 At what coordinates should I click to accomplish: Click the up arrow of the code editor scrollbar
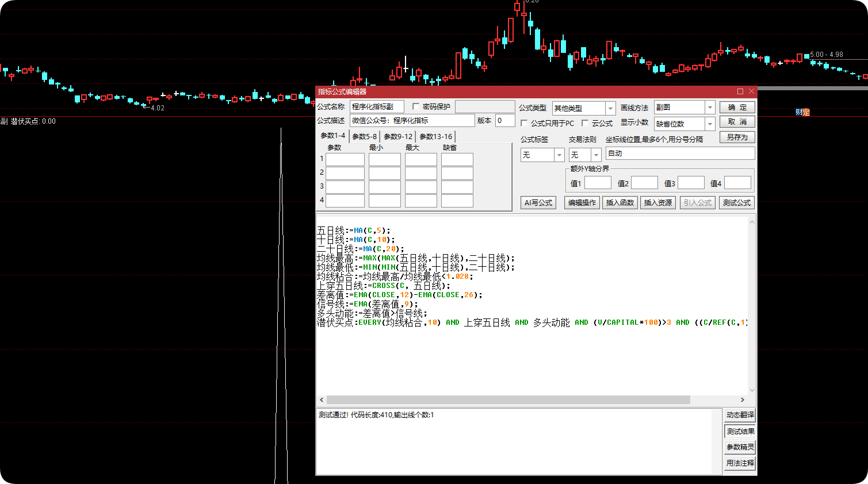pos(752,222)
